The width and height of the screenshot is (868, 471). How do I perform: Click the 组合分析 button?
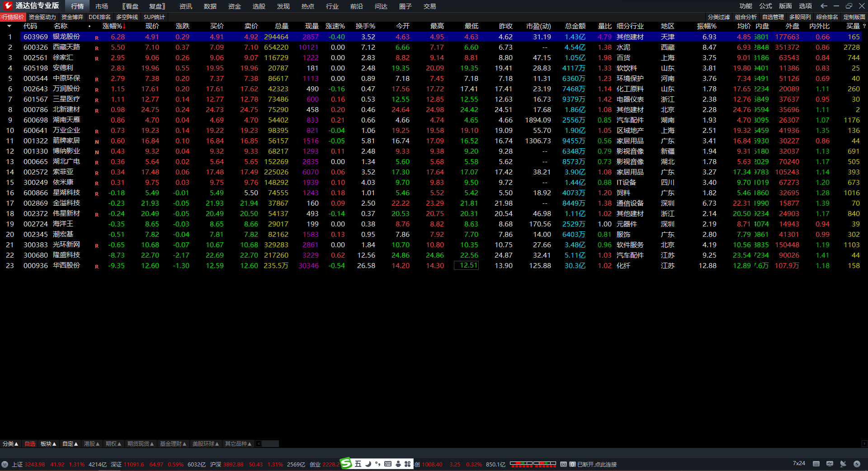pyautogui.click(x=746, y=17)
